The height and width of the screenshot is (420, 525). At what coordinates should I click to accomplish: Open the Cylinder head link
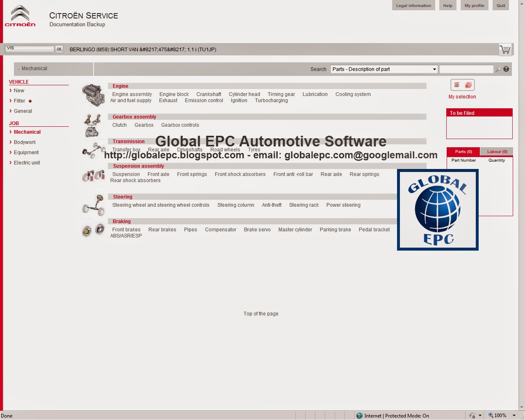pos(244,94)
